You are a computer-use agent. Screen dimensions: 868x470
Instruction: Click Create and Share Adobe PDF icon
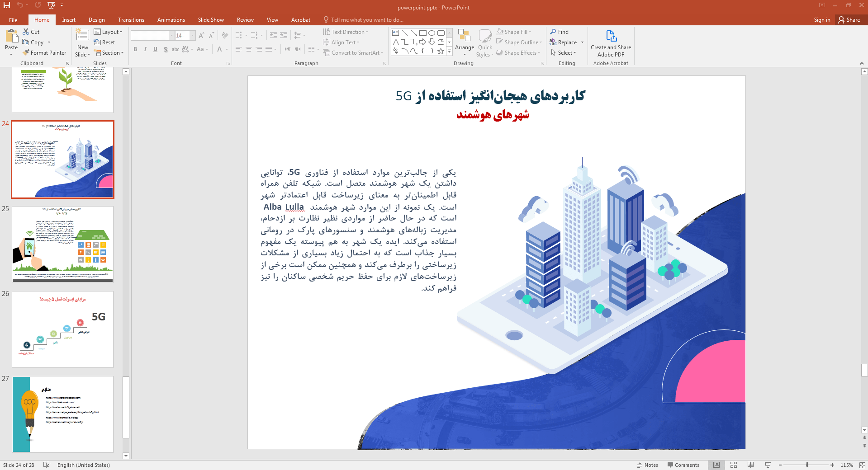611,36
